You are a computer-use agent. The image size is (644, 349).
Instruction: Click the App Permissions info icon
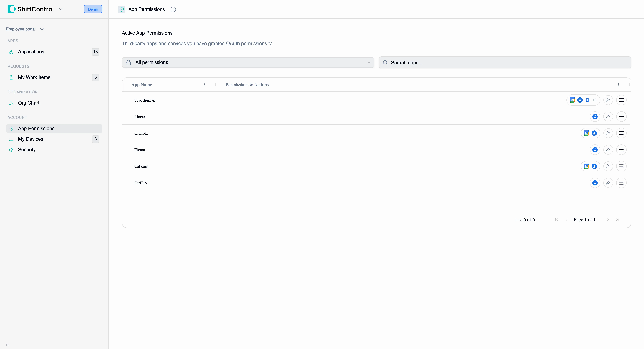173,9
